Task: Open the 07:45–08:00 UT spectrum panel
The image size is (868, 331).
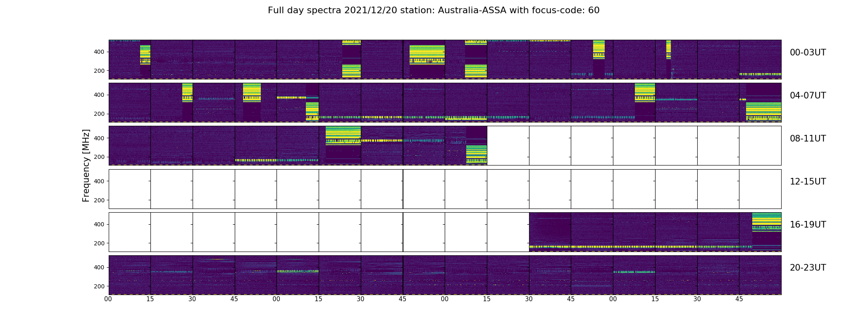Action: pos(760,103)
